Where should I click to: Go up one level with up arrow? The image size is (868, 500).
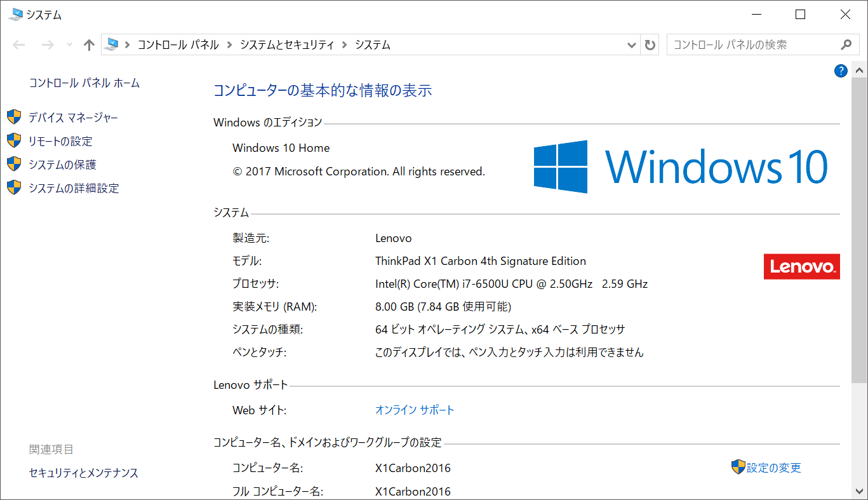coord(89,45)
